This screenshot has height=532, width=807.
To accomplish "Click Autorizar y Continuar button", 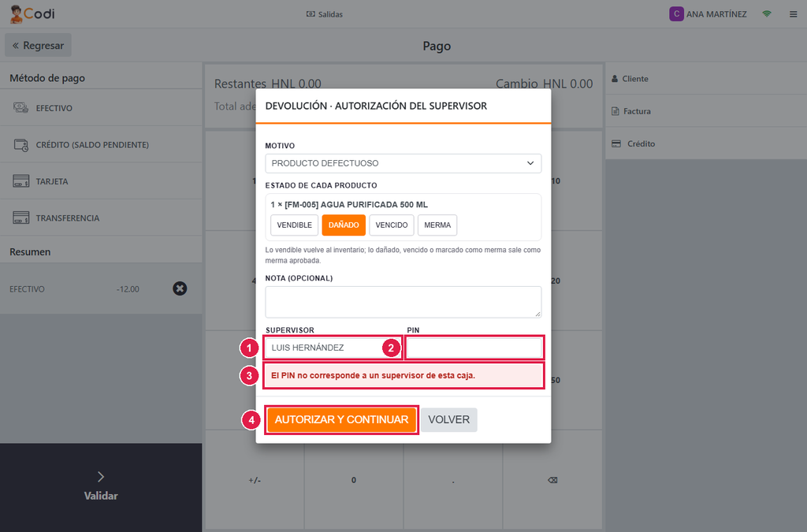I will pyautogui.click(x=342, y=420).
